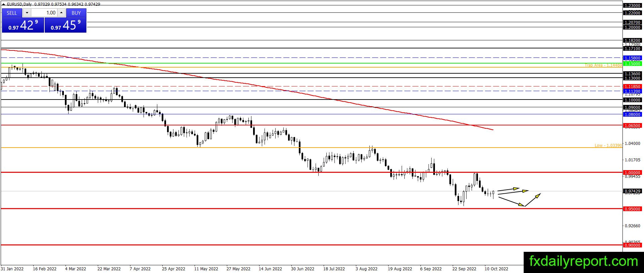The image size is (644, 273).
Task: Select the red 1.06500 level label
Action: [632, 125]
